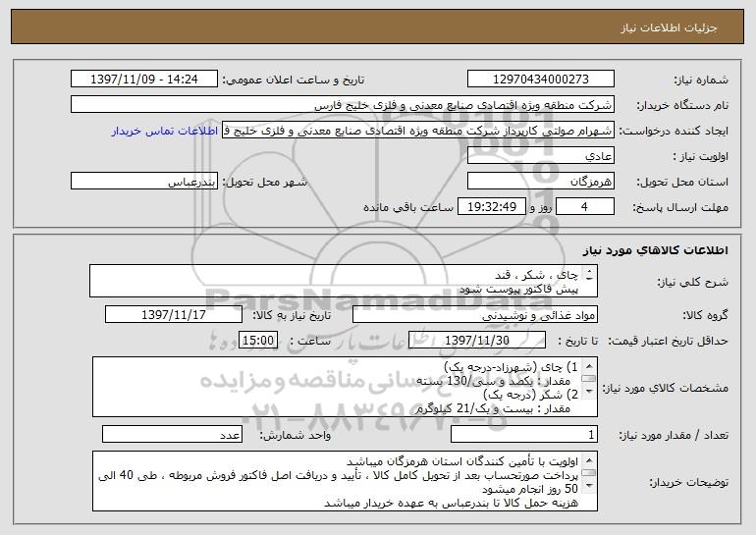Click the text شکر (درجه یک)
The image size is (756, 535).
point(523,395)
